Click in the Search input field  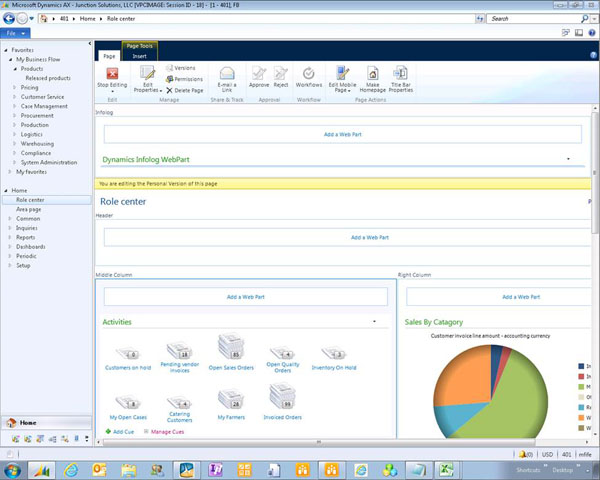point(533,18)
